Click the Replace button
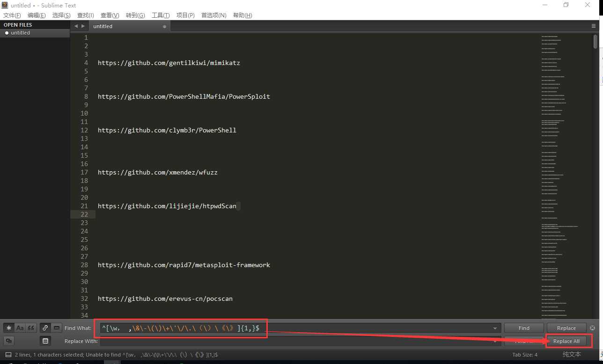 tap(566, 328)
